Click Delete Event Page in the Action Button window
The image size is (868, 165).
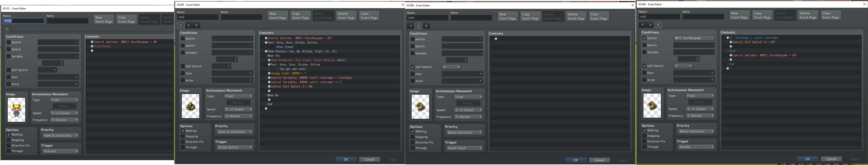coord(346,16)
